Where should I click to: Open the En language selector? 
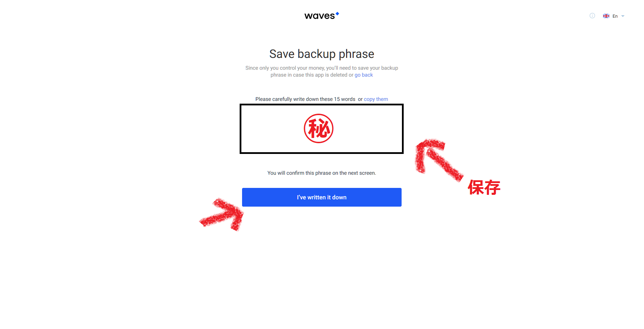615,16
